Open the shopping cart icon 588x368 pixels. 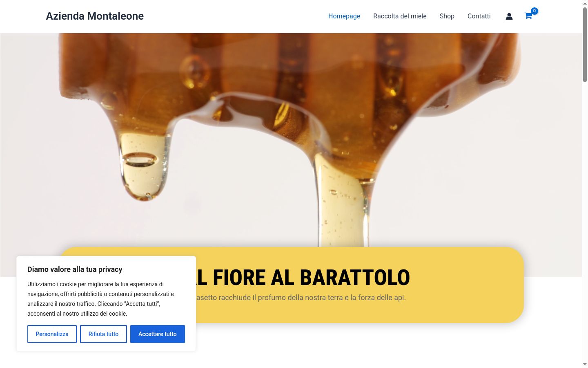pos(528,16)
